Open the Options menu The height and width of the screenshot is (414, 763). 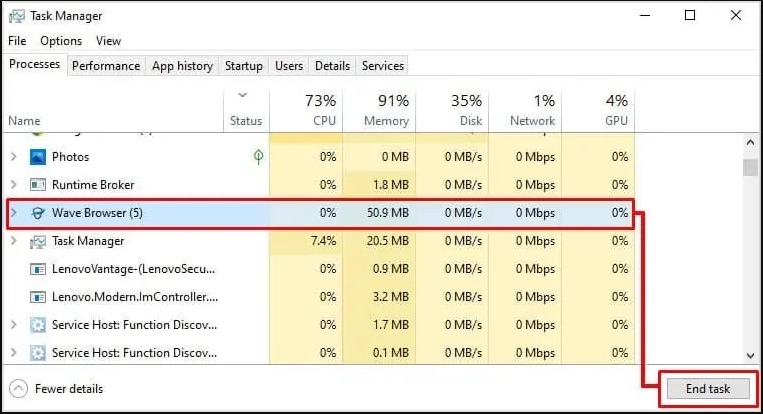click(61, 41)
